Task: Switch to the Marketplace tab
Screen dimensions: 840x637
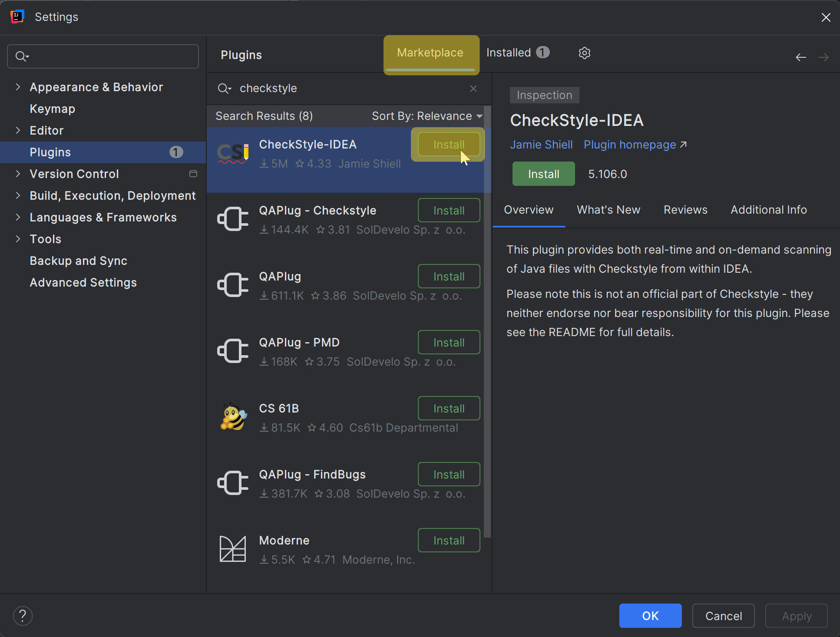Action: pos(430,53)
